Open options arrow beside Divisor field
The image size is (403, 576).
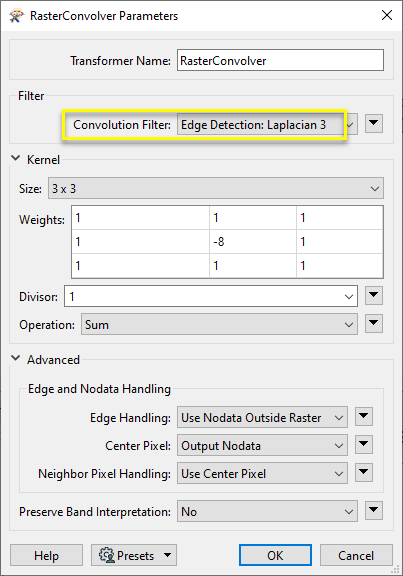pos(374,296)
